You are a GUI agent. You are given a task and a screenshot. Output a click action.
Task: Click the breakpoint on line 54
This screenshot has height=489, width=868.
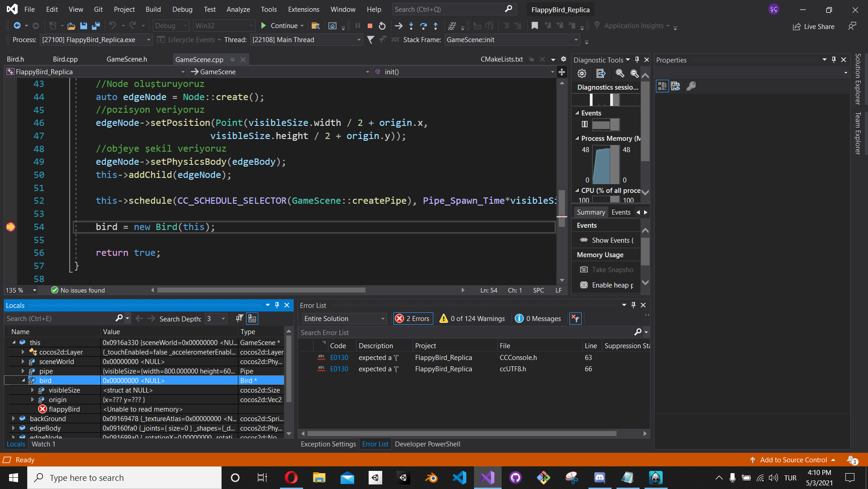click(10, 227)
